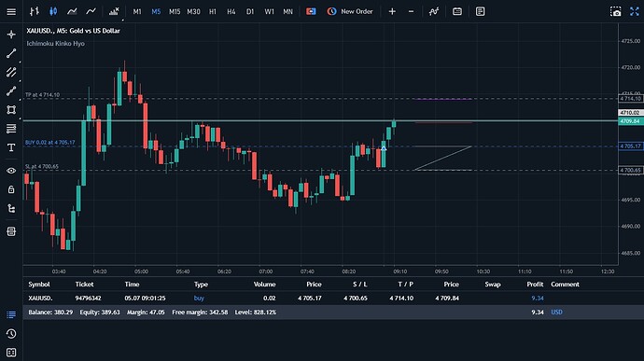Zoom in the chart with plus
The image size is (644, 361).
(392, 11)
